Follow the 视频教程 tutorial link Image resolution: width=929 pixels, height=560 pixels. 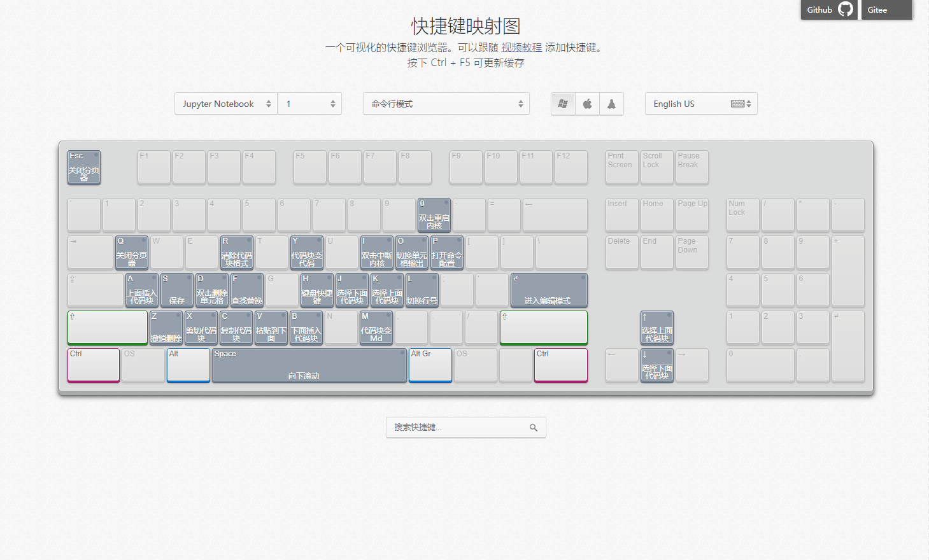(521, 47)
